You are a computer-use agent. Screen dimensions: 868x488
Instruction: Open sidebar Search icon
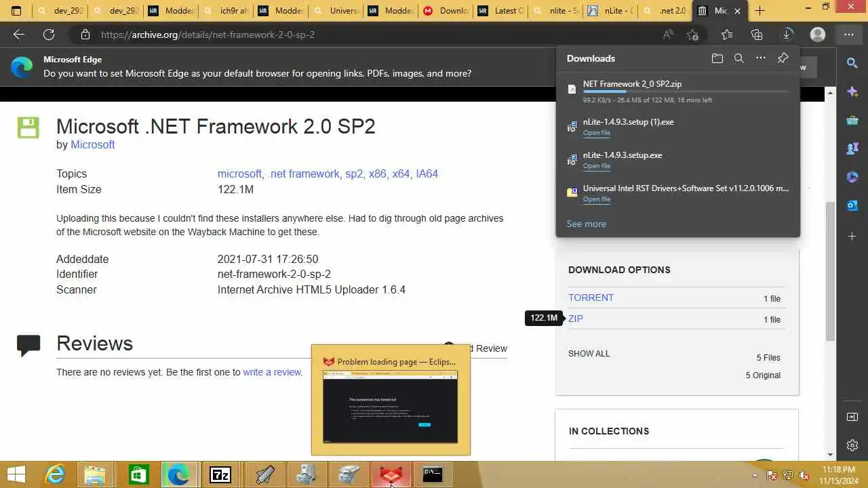point(852,63)
